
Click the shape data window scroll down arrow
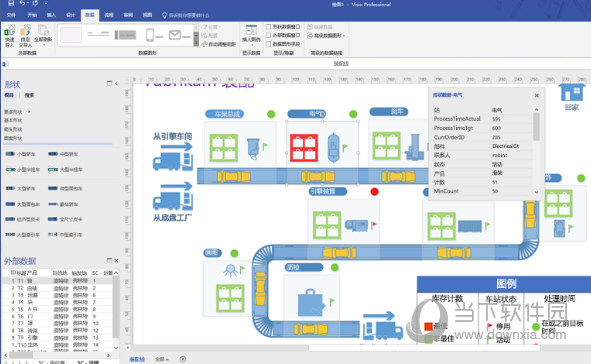[536, 192]
